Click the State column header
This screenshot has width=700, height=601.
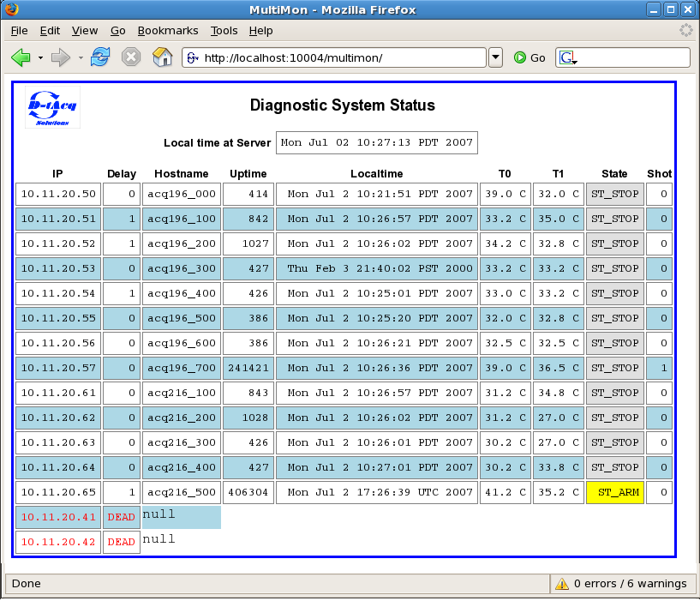pyautogui.click(x=614, y=174)
